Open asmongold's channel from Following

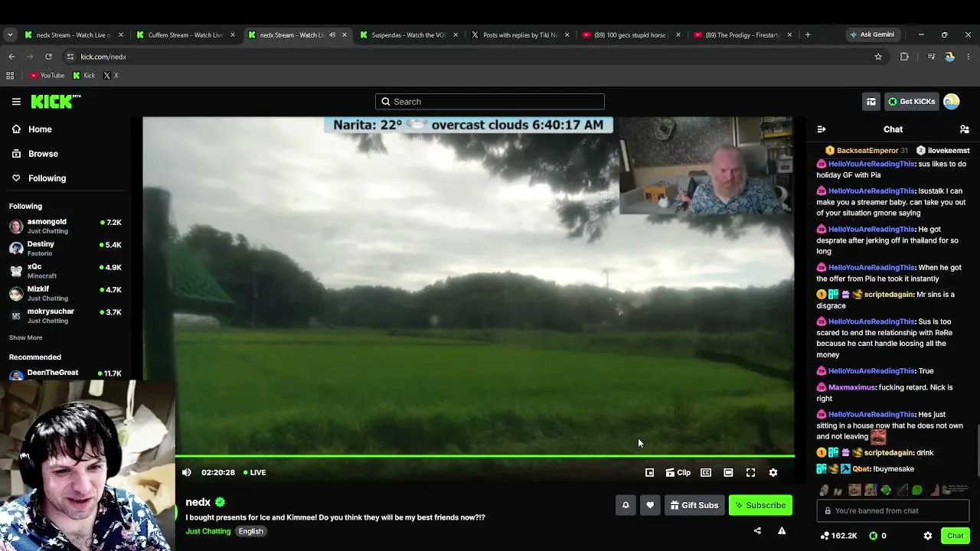[x=66, y=226]
